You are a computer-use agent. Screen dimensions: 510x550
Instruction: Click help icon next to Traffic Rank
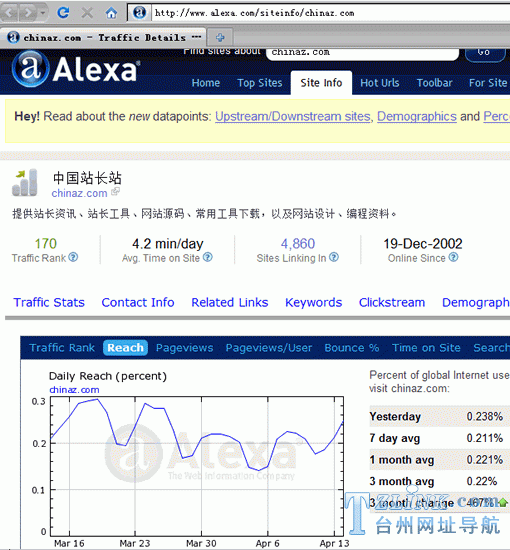click(x=73, y=257)
